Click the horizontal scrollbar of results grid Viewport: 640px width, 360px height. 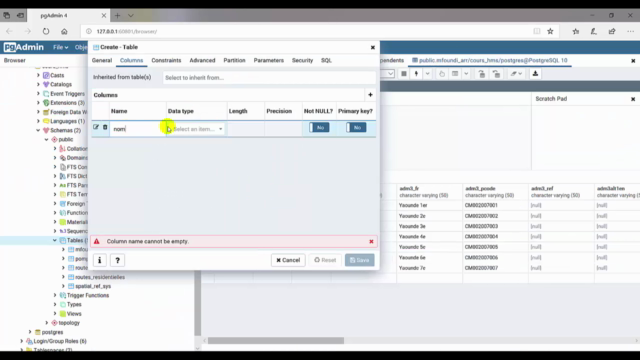pyautogui.click(x=276, y=341)
